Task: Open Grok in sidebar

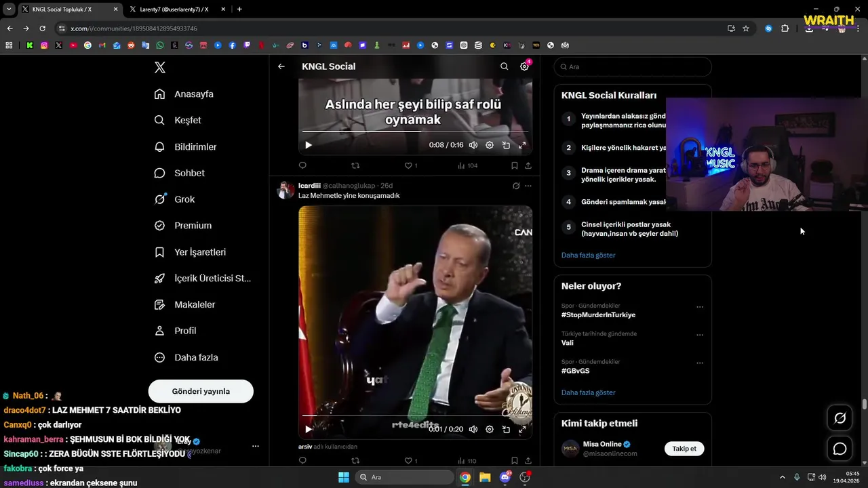Action: pos(174,199)
